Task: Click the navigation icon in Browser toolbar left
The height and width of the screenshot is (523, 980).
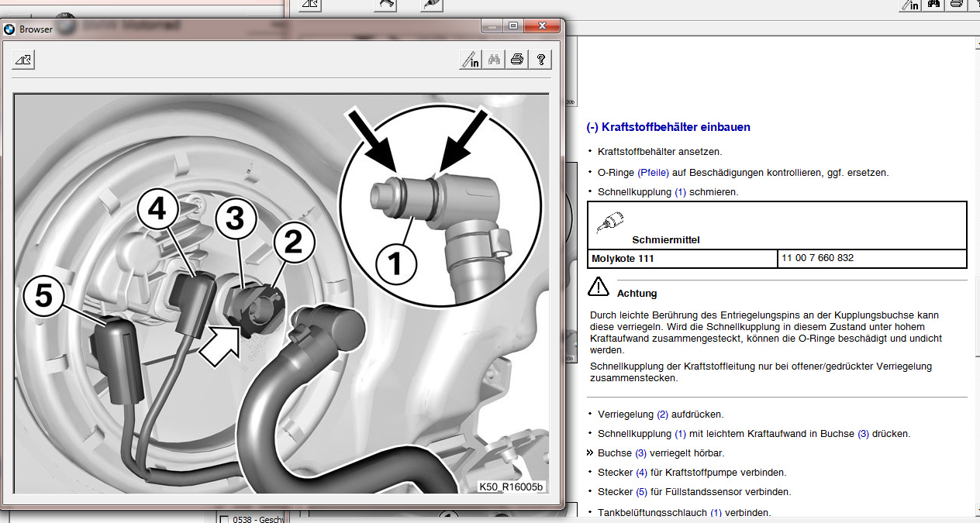Action: [23, 60]
